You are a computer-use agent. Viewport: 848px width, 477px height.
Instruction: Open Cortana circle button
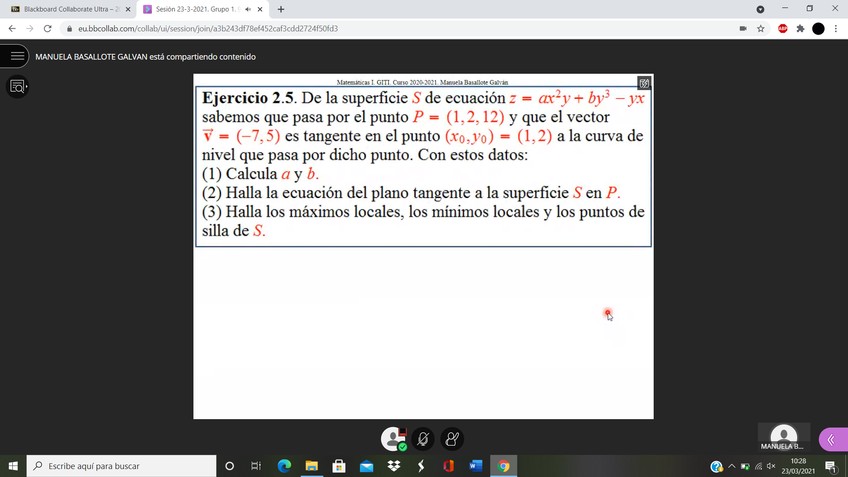point(229,466)
